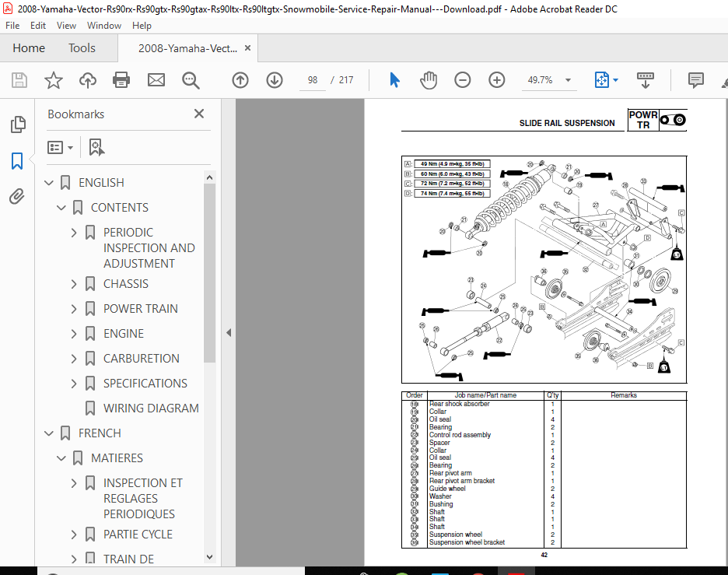The width and height of the screenshot is (728, 575).
Task: Choose the Selection arrow tool
Action: [x=394, y=80]
